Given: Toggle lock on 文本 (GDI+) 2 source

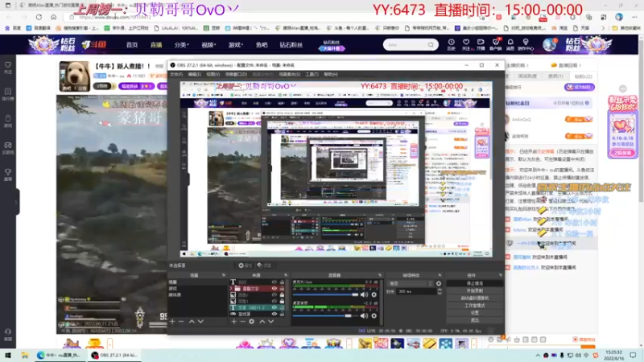Looking at the screenshot, I should click(x=282, y=307).
